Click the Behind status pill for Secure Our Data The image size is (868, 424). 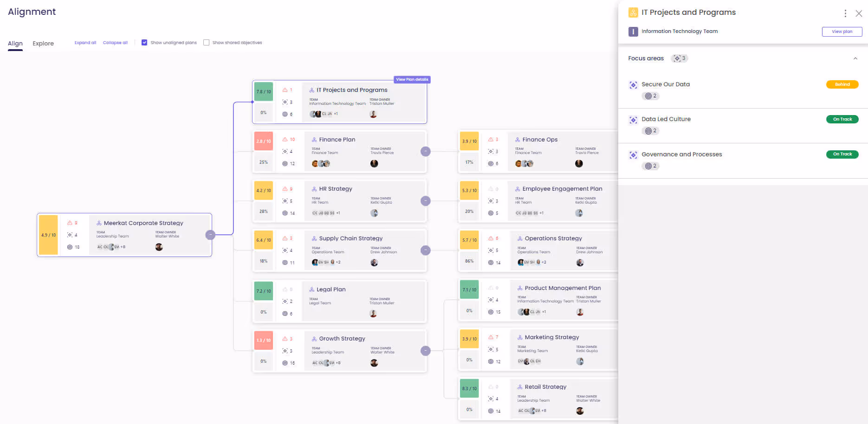(842, 84)
